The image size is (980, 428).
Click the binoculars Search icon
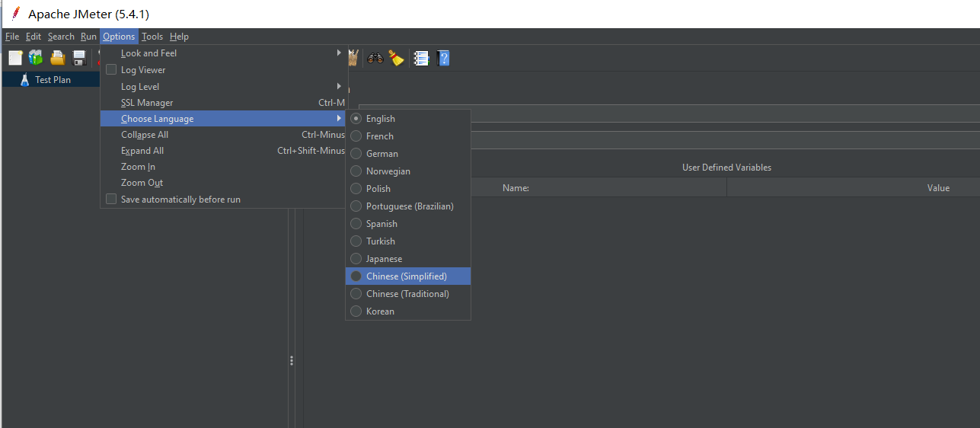click(x=375, y=58)
